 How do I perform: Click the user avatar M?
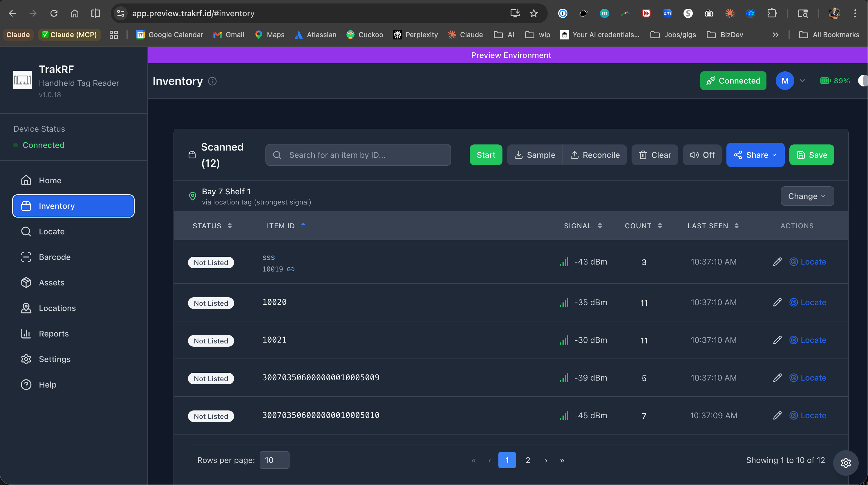click(x=785, y=81)
